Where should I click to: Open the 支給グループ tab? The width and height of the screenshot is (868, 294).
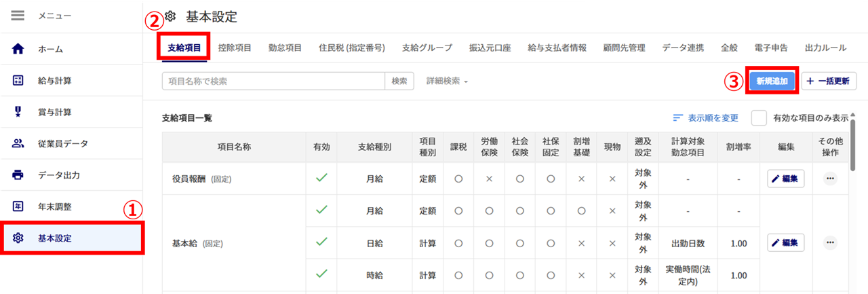tap(427, 48)
